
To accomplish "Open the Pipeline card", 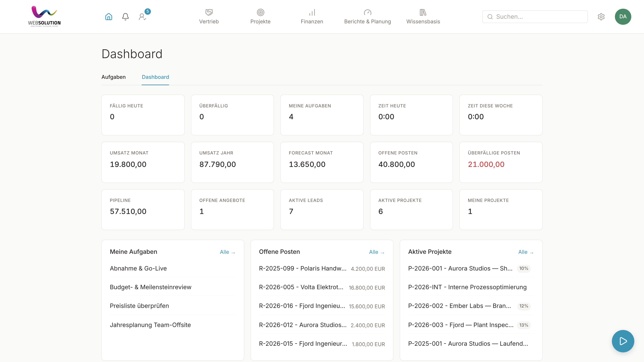I will [x=143, y=210].
